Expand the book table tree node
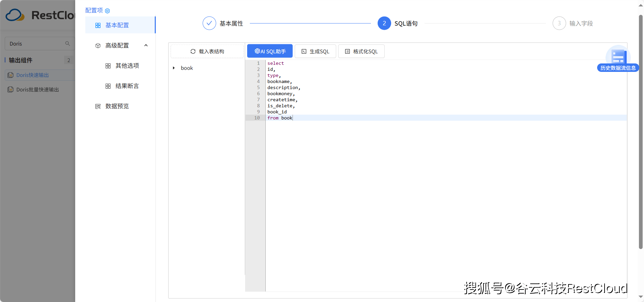Viewport: 644px width, 302px height. pos(174,68)
